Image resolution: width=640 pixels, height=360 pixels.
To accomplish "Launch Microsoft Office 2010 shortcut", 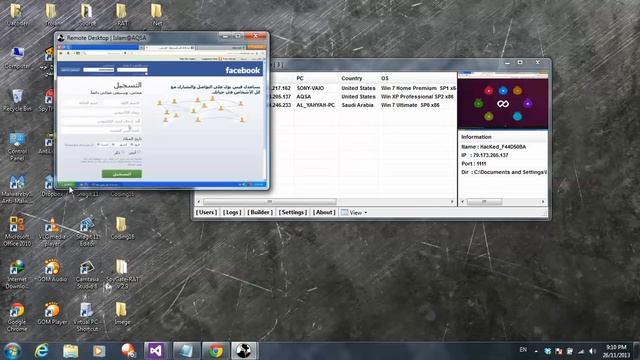I will pyautogui.click(x=17, y=231).
